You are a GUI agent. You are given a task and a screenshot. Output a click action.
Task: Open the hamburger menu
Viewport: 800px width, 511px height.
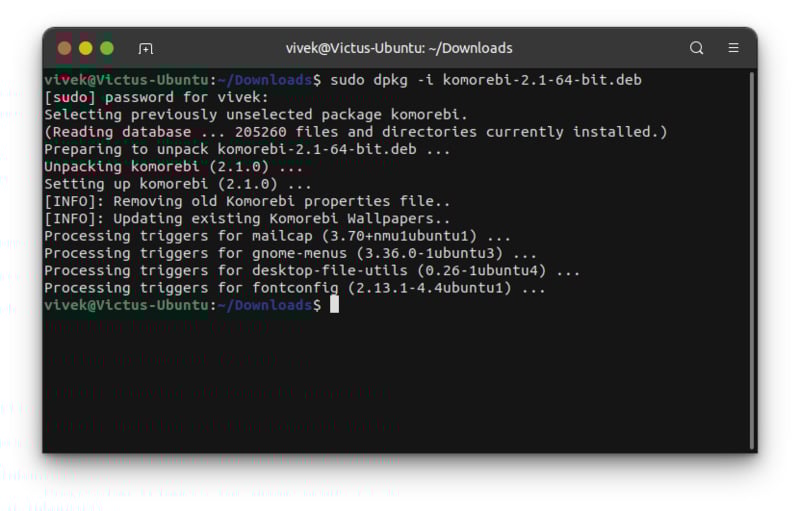pyautogui.click(x=733, y=47)
